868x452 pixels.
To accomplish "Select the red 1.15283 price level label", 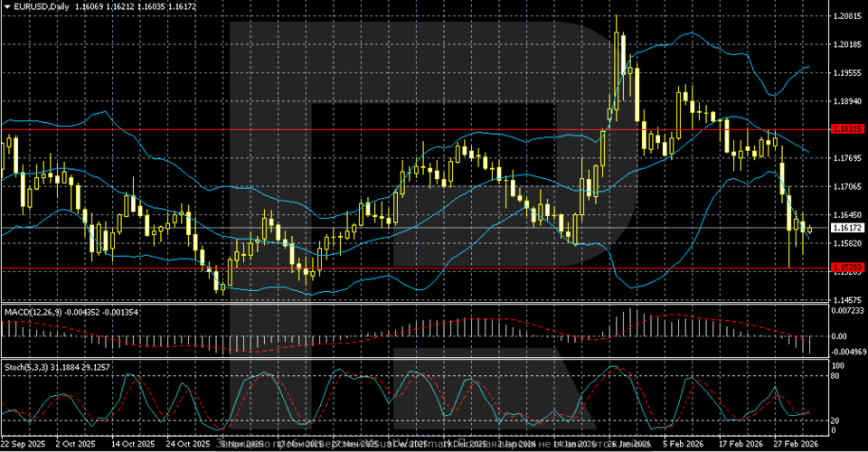I will tap(846, 268).
